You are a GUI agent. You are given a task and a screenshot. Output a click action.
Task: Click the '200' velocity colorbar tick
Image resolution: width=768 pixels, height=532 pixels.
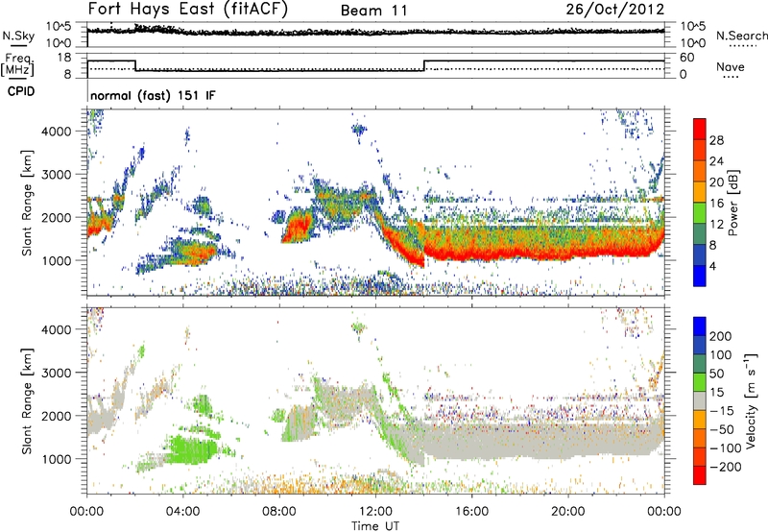pyautogui.click(x=721, y=336)
